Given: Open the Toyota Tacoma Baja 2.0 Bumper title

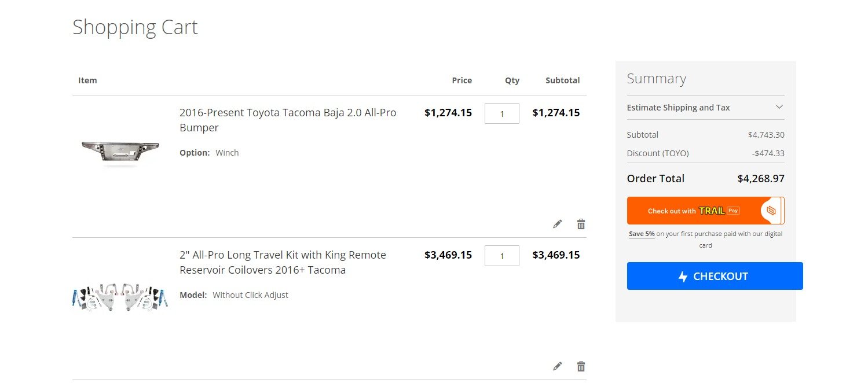Looking at the screenshot, I should 288,120.
